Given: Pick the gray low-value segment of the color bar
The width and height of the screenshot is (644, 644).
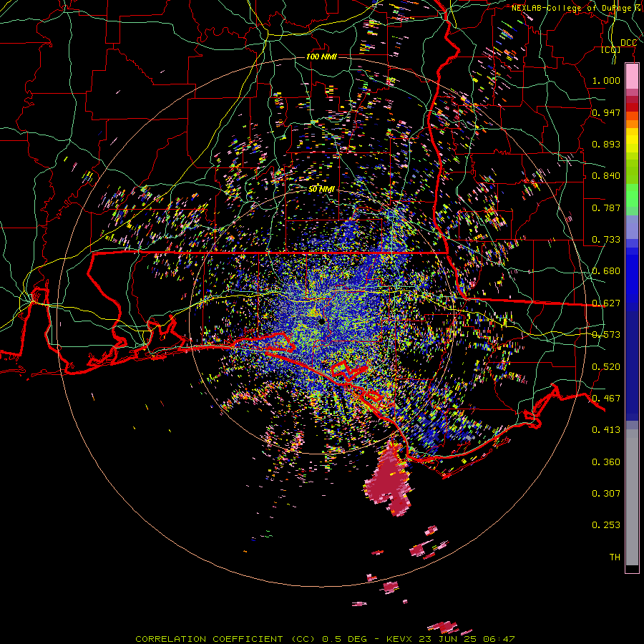Looking at the screenshot, I should tap(632, 497).
